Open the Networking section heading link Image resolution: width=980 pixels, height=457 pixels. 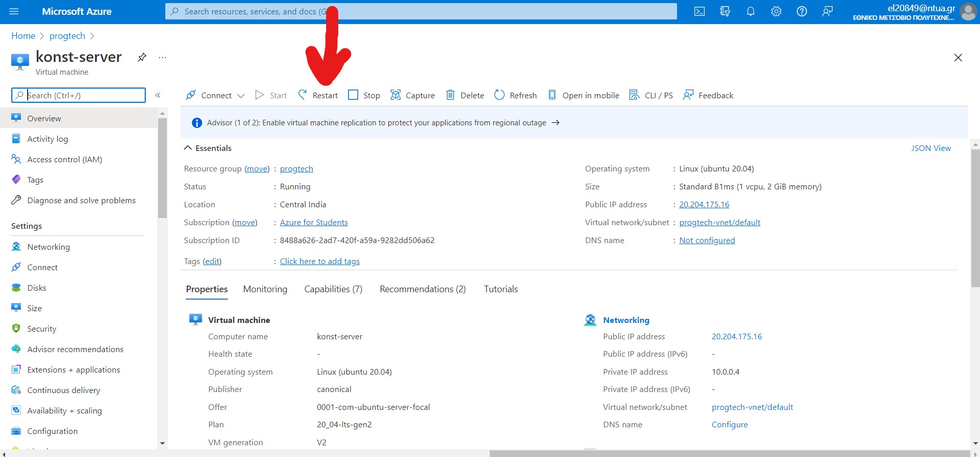click(626, 320)
